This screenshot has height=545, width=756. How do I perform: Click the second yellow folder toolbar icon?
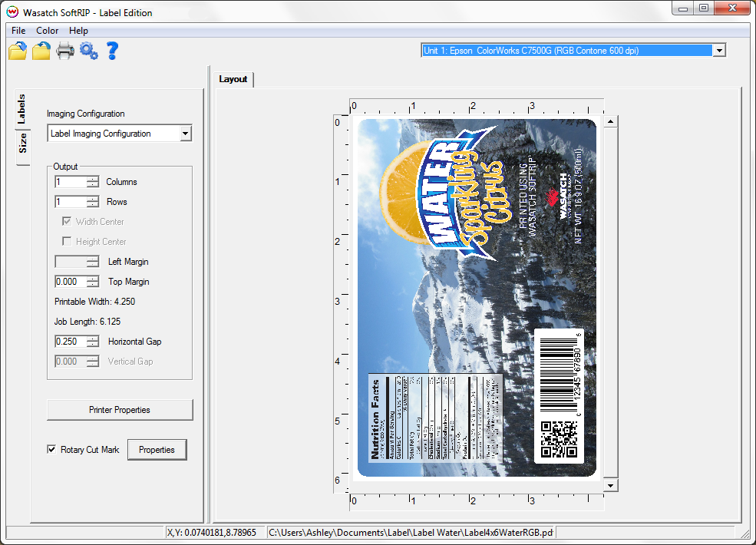click(41, 51)
